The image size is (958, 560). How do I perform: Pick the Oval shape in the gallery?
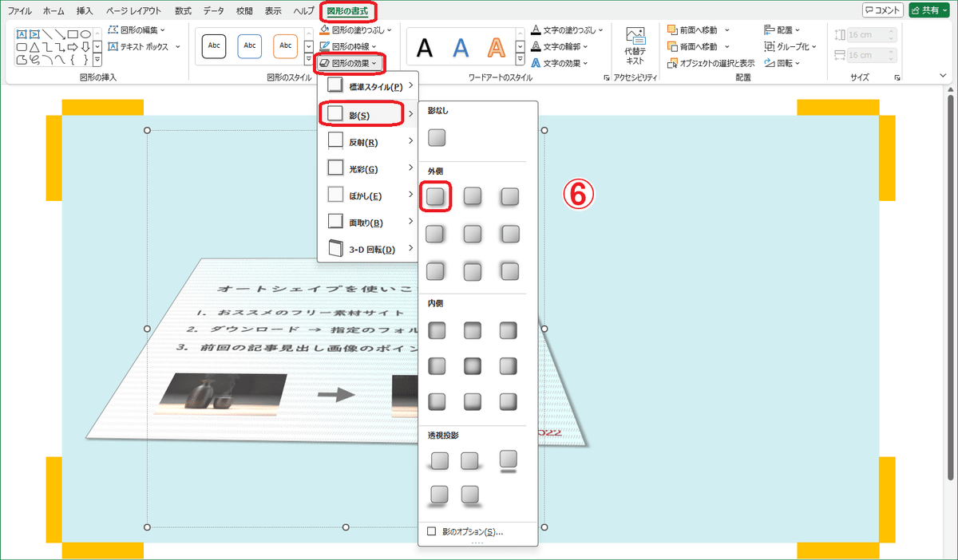(85, 34)
